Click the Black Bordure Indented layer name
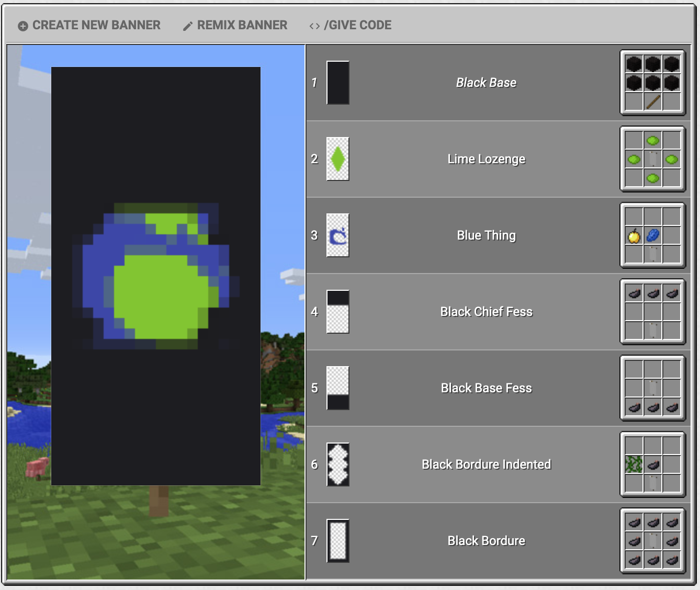The height and width of the screenshot is (590, 700). 486,464
